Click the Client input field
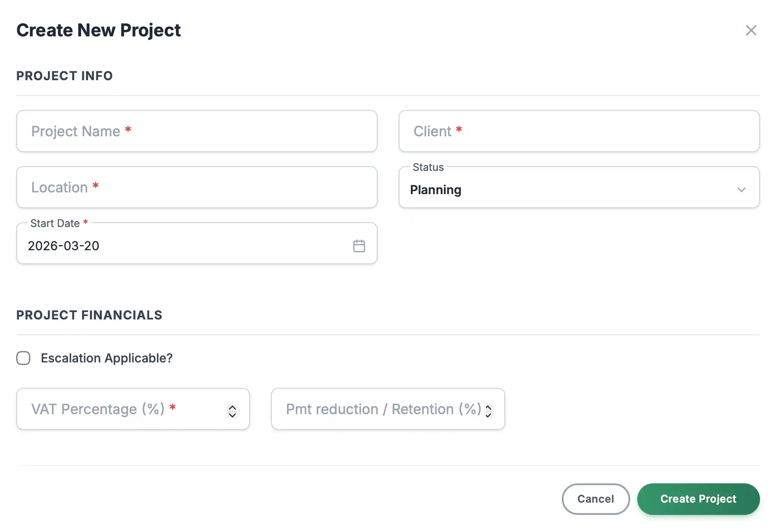 pos(579,131)
